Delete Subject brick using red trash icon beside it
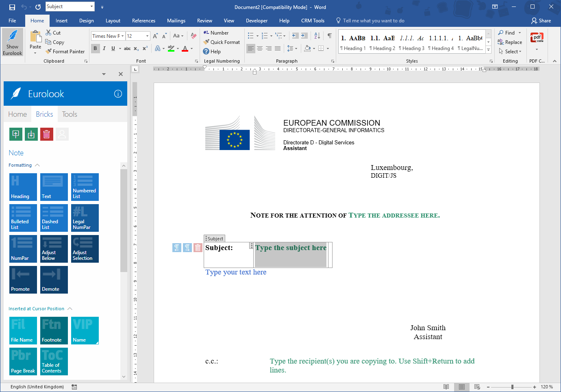This screenshot has height=392, width=561. tap(198, 248)
